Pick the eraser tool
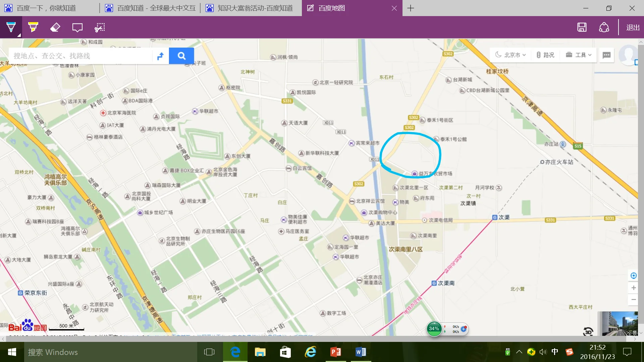 tap(55, 27)
